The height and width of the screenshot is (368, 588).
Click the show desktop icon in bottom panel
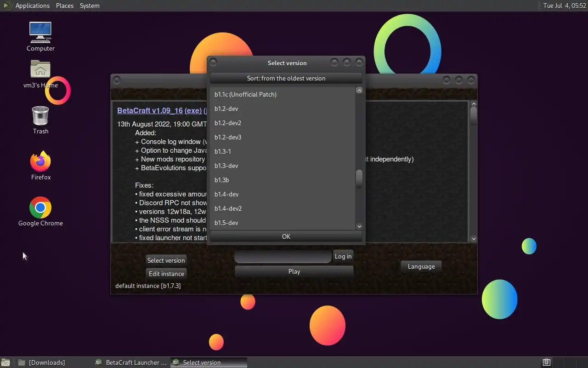coord(5,362)
